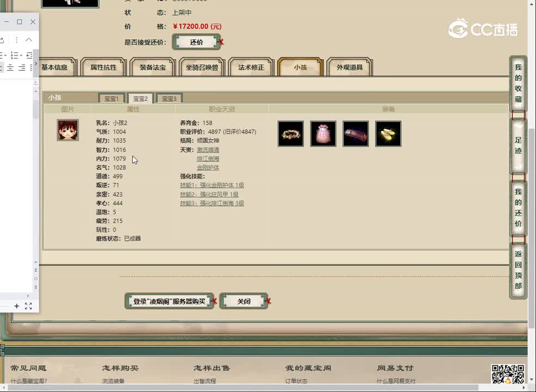Click the child portrait thumbnail of 小孩2
Viewport: 536px width, 392px height.
tap(67, 130)
